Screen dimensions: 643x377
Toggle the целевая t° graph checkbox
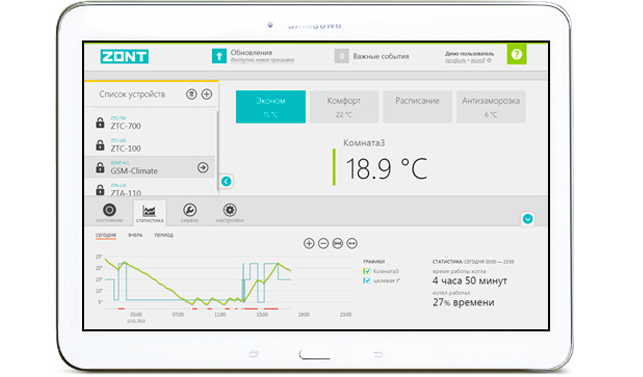367,281
